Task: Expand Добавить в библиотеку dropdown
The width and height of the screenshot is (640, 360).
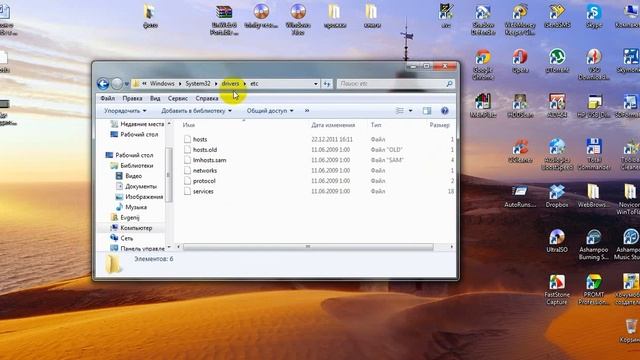Action: point(196,111)
